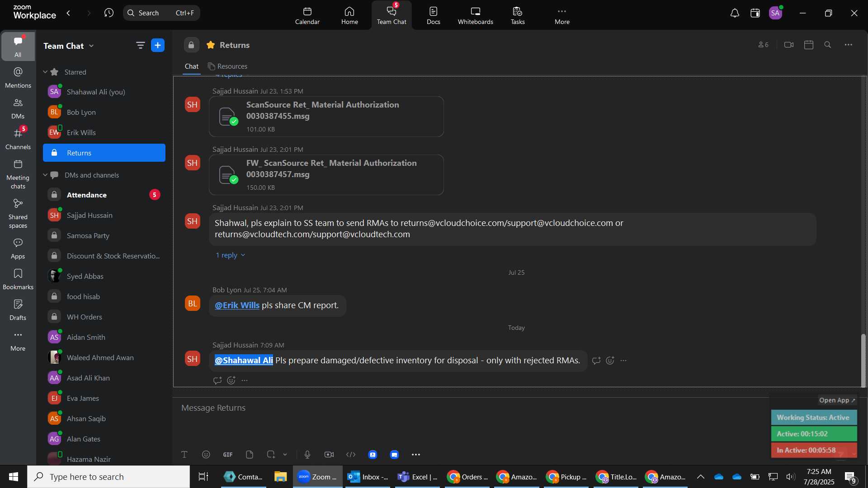Open the top bar More menu

pos(562,16)
